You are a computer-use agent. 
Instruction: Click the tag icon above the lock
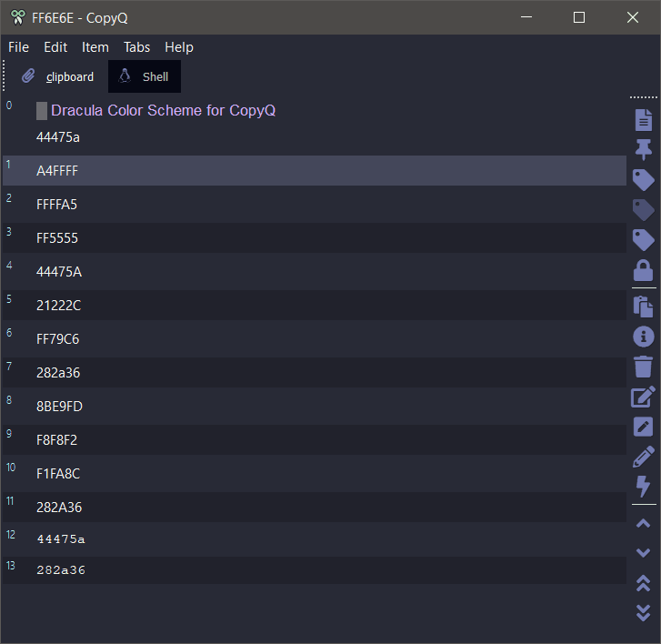click(x=644, y=240)
